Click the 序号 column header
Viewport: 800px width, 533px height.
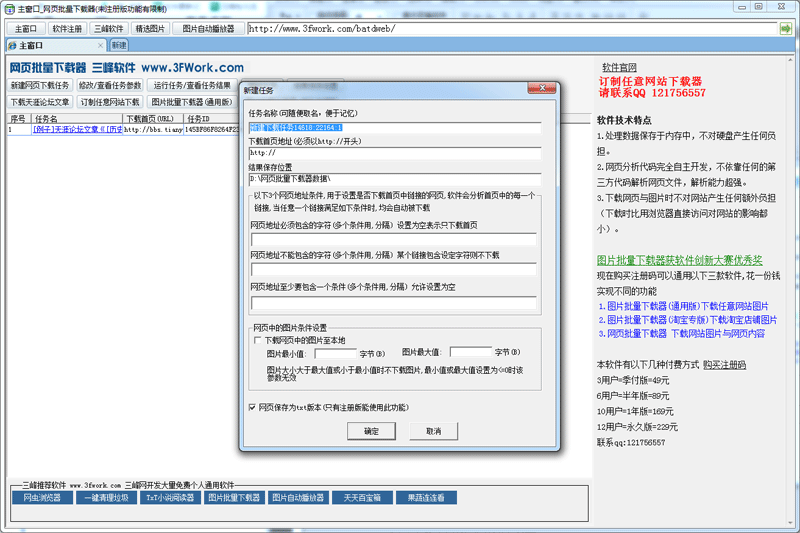18,119
